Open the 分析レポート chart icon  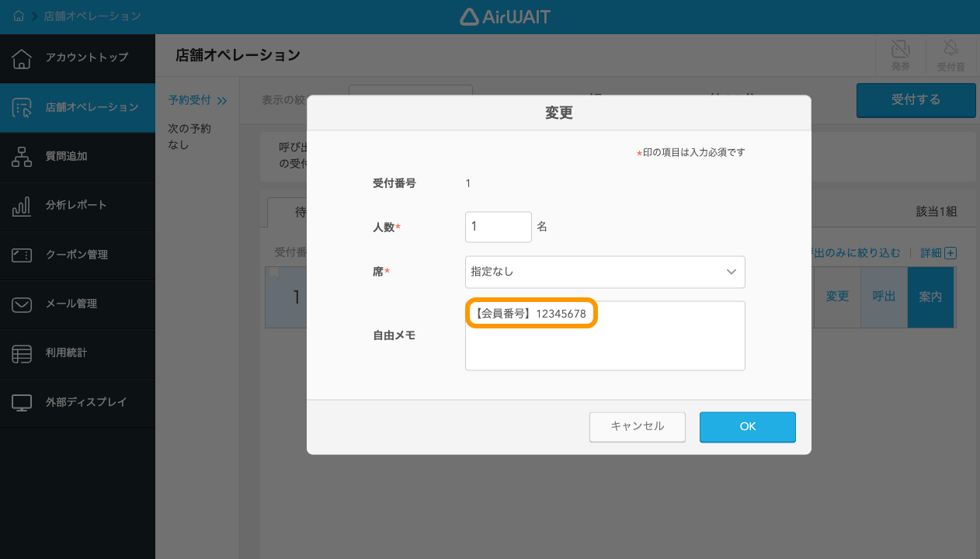[x=21, y=206]
